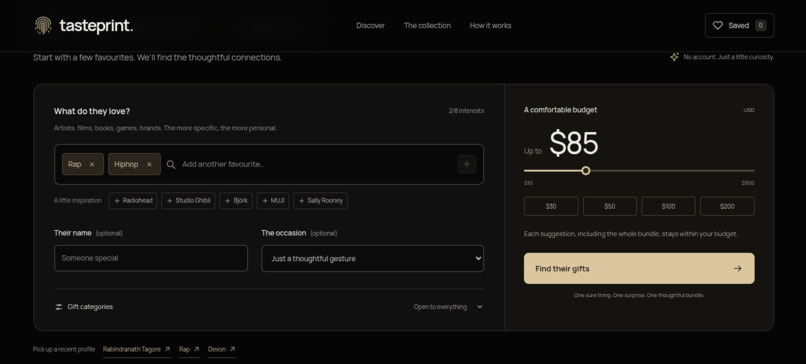Remove the Rap interest tag

coord(92,165)
